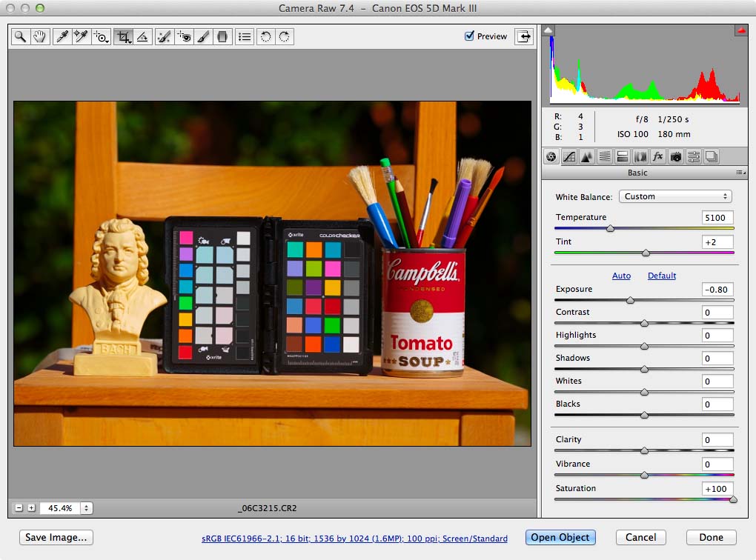Click the Highlights slider handle
The height and width of the screenshot is (560, 756).
[645, 346]
